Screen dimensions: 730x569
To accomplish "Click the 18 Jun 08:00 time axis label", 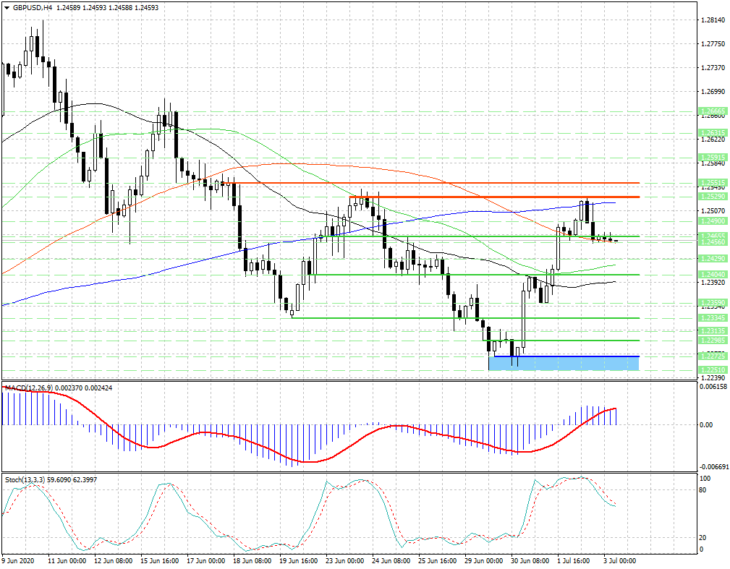I will click(x=251, y=561).
